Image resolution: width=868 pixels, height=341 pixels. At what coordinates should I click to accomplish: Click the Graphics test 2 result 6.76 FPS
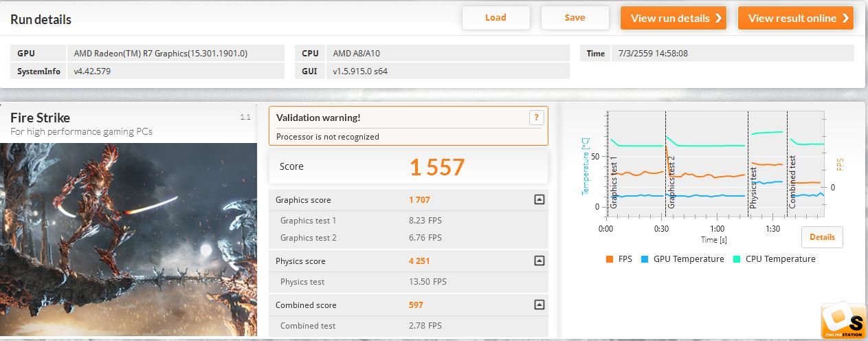click(x=426, y=238)
